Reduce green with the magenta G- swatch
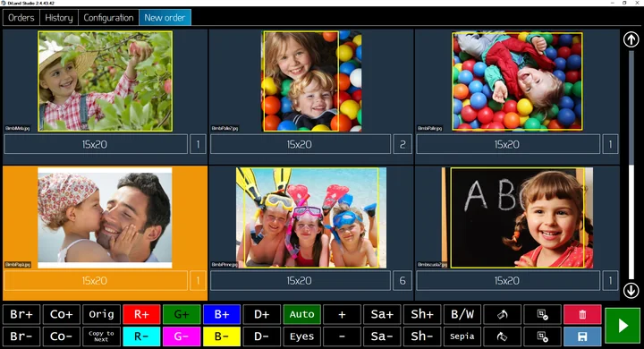Screen dimensions: 644x349 click(x=182, y=336)
